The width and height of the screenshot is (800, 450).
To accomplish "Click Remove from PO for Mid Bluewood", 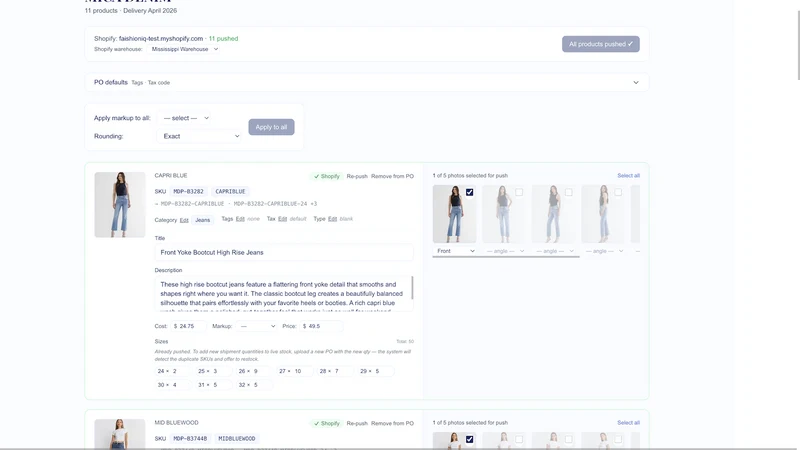I will 392,423.
